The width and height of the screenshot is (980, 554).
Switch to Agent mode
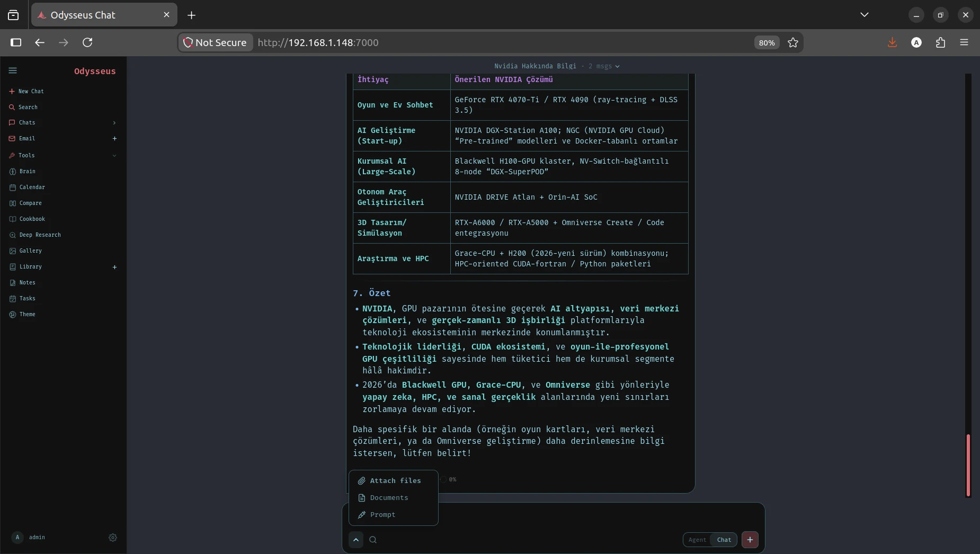click(697, 540)
